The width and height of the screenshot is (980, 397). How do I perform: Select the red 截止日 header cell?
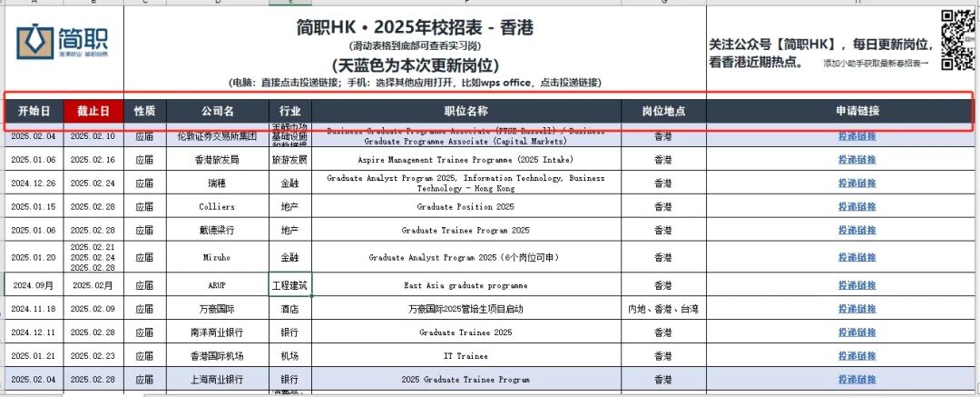93,112
